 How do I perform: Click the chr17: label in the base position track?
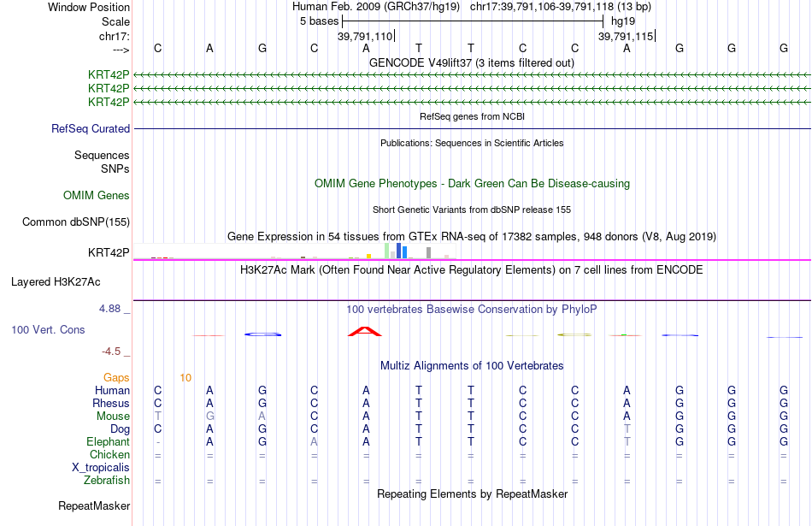pyautogui.click(x=115, y=36)
